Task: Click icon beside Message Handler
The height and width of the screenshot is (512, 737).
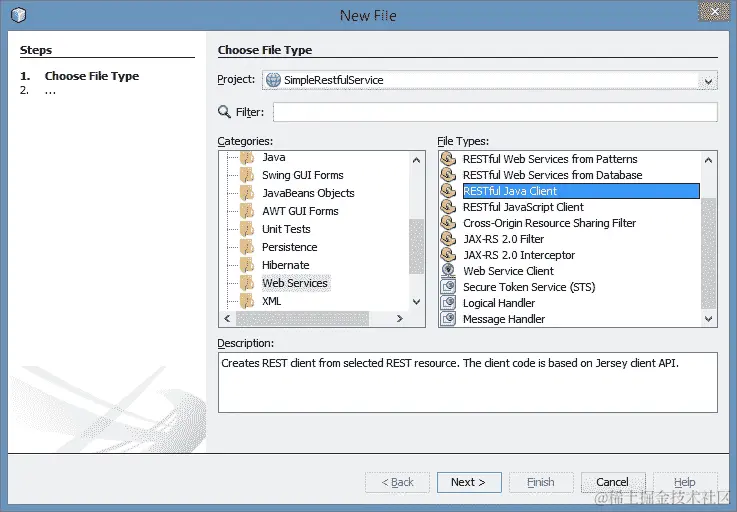Action: [x=448, y=319]
